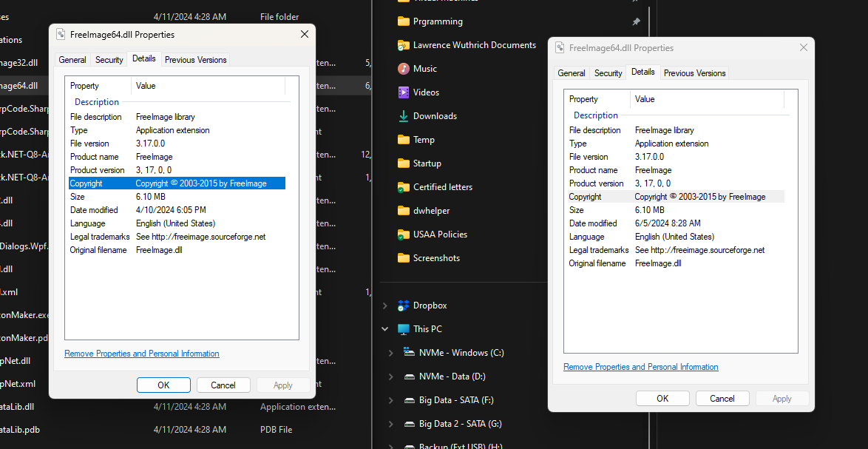The width and height of the screenshot is (868, 449).
Task: Select Date modified row in right dialog
Action: [x=676, y=223]
